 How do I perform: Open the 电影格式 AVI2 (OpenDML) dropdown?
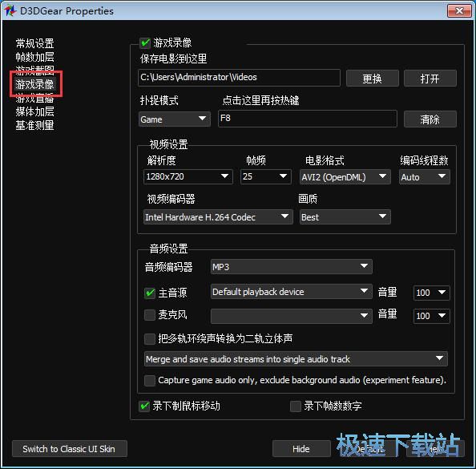345,177
